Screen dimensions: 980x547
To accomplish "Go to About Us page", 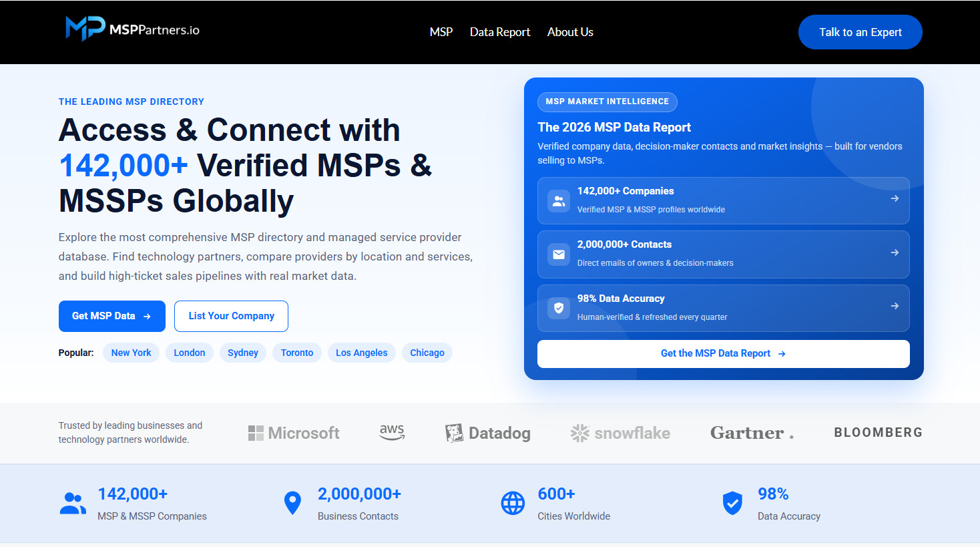I will click(x=570, y=32).
